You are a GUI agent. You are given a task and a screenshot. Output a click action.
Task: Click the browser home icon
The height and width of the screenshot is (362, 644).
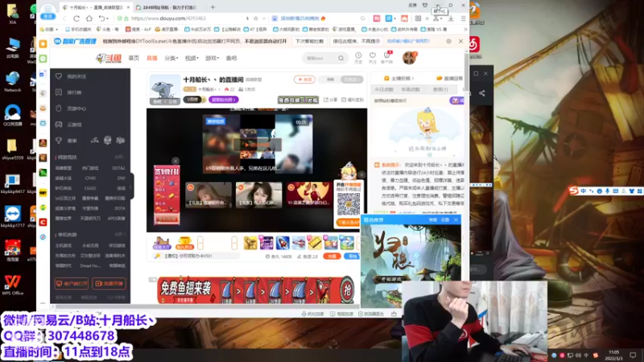[x=89, y=19]
